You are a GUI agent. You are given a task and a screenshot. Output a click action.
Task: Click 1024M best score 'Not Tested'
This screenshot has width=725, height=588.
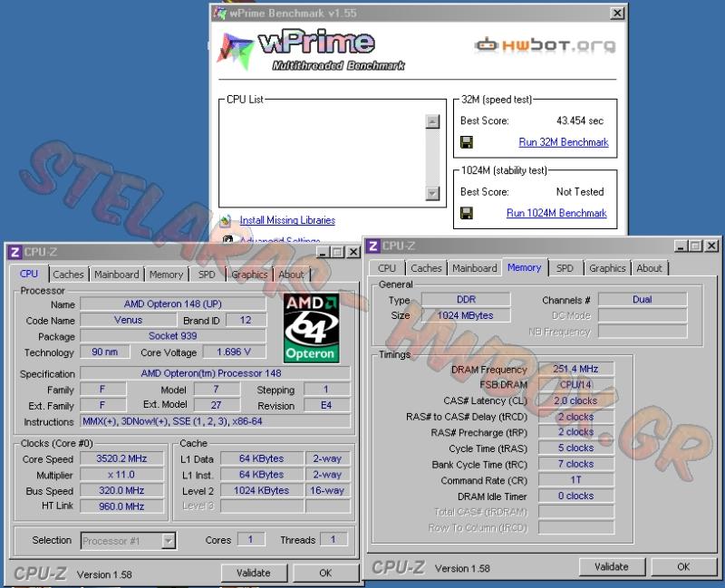click(x=580, y=191)
